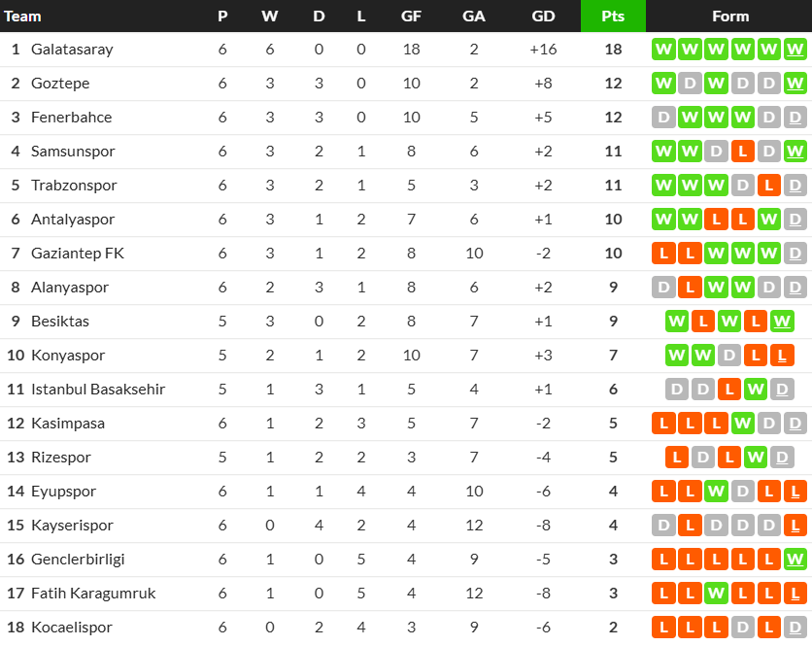Sort by the GD column header
Image resolution: width=812 pixels, height=646 pixels.
click(543, 17)
